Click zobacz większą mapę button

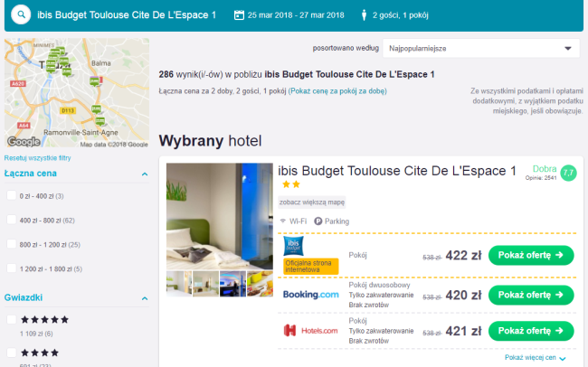(311, 202)
